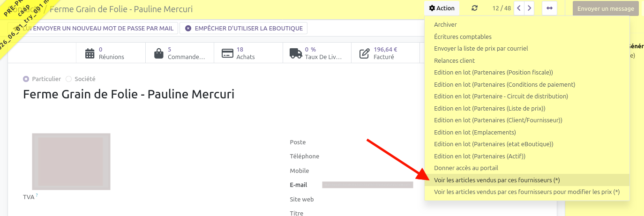Viewport: 644px width, 216px height.
Task: Click the record counter 12 / 48
Action: point(502,8)
